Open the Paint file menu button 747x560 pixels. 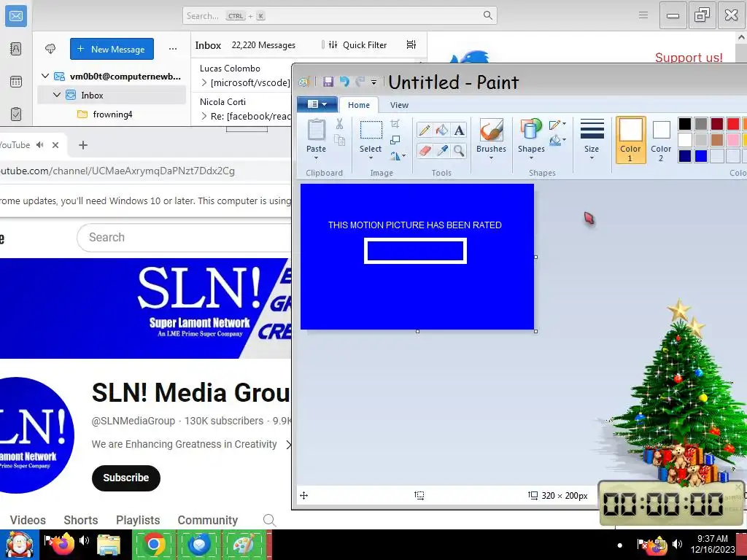[x=317, y=104]
